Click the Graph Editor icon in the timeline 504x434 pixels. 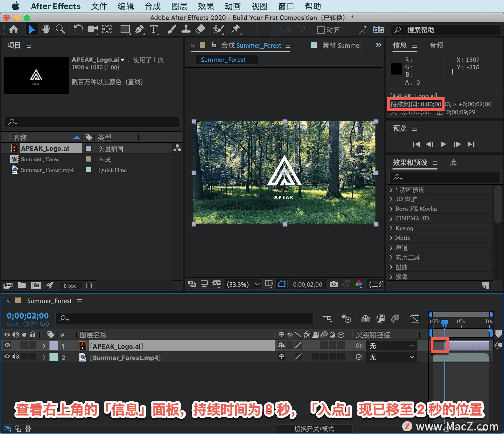click(415, 319)
